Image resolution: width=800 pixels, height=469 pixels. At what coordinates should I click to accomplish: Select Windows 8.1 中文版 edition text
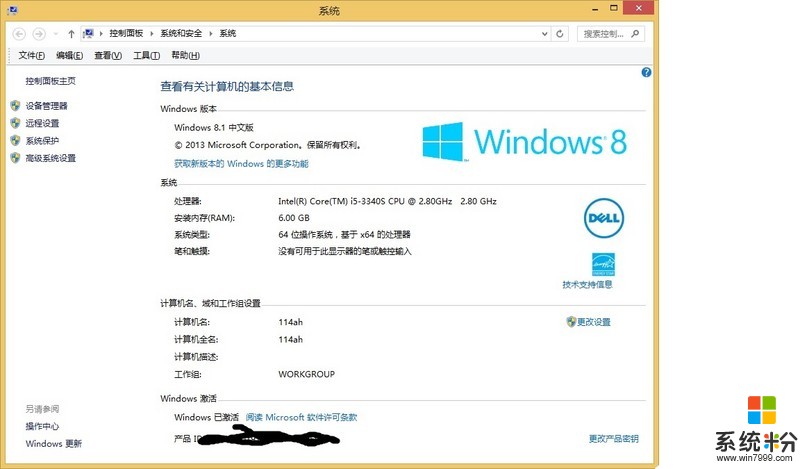(x=214, y=128)
